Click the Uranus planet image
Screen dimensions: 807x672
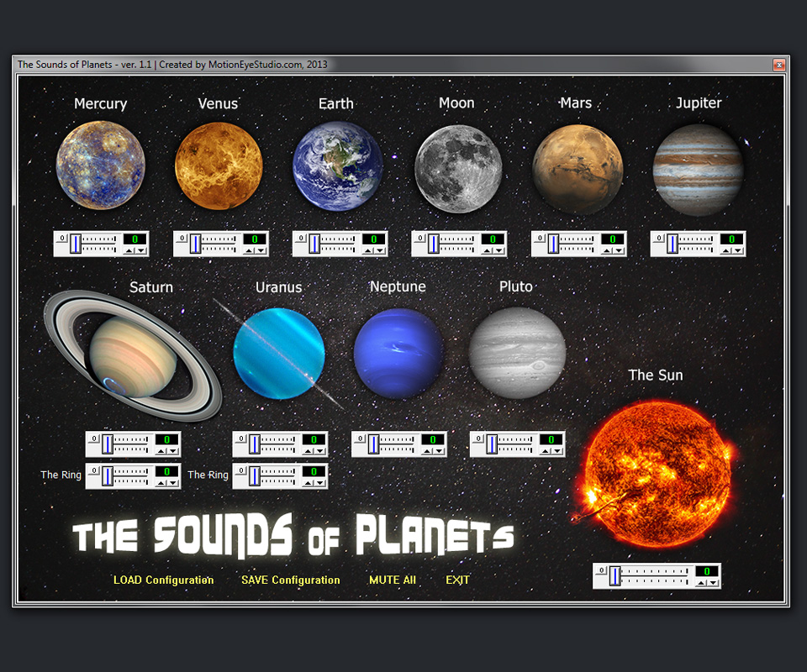point(279,354)
